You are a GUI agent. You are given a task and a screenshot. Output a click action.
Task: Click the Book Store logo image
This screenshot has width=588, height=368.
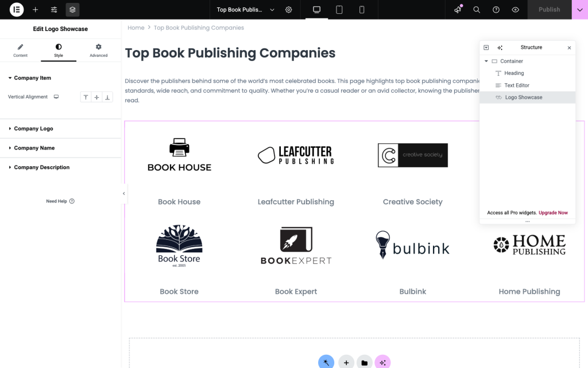(179, 246)
